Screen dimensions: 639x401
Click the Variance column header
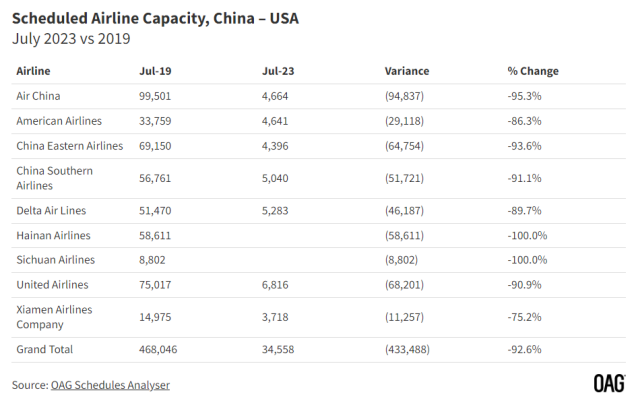coord(407,71)
